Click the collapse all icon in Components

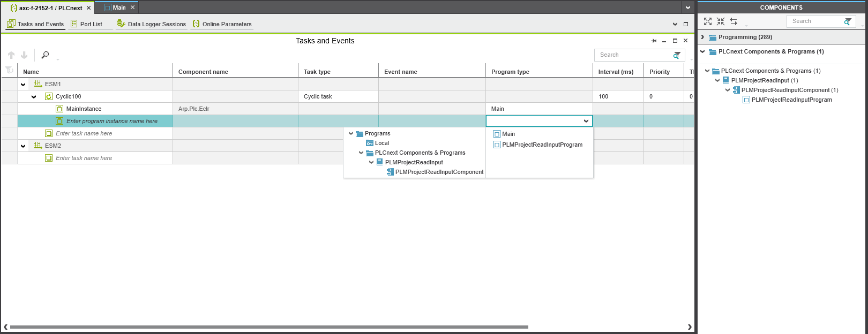click(x=721, y=21)
